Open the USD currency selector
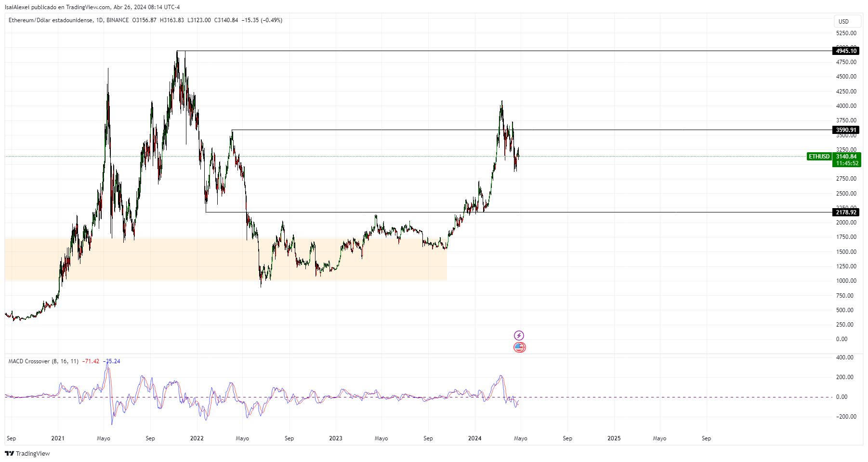Image resolution: width=868 pixels, height=462 pixels. [x=847, y=21]
